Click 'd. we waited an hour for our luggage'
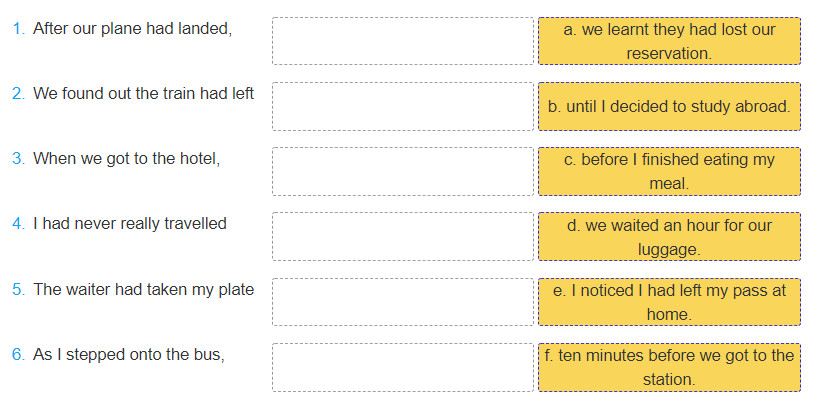 (x=669, y=237)
